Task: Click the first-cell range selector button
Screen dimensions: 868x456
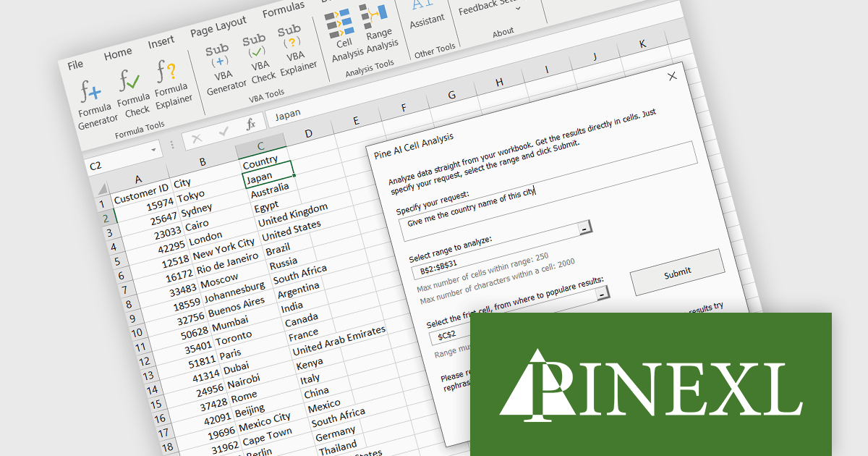Action: [x=602, y=294]
